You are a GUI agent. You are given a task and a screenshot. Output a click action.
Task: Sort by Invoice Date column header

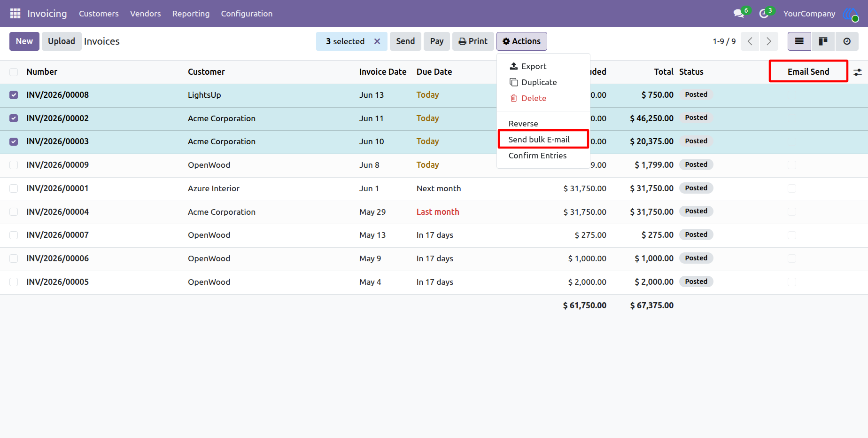tap(383, 72)
